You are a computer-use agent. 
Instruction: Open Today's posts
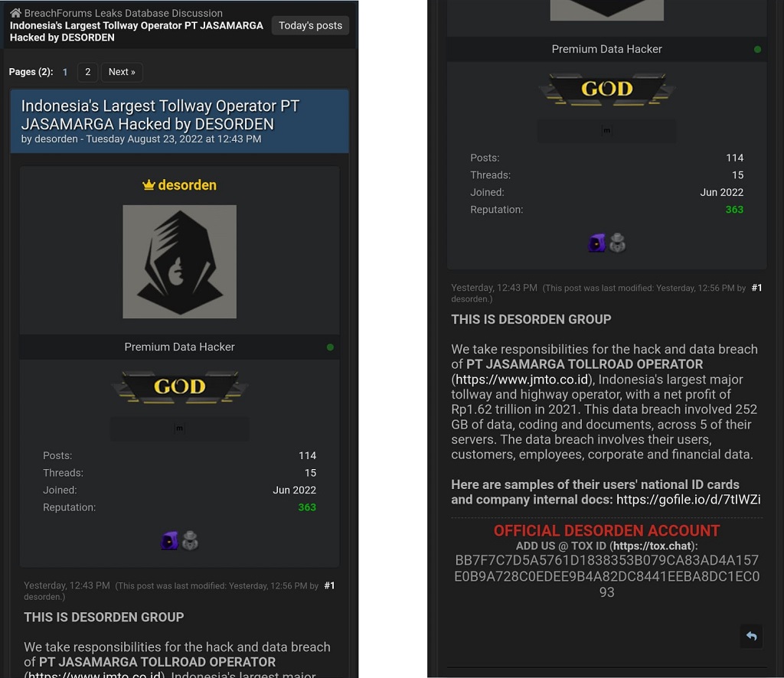(x=310, y=25)
